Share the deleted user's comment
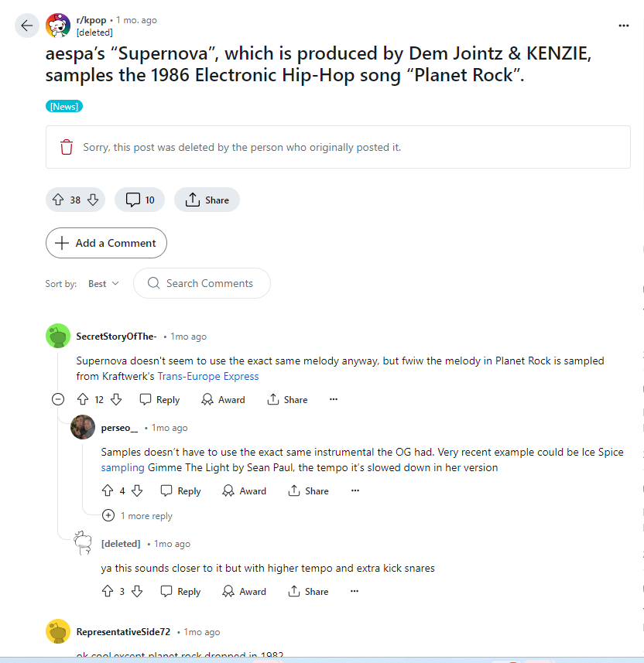The width and height of the screenshot is (644, 663). click(308, 591)
